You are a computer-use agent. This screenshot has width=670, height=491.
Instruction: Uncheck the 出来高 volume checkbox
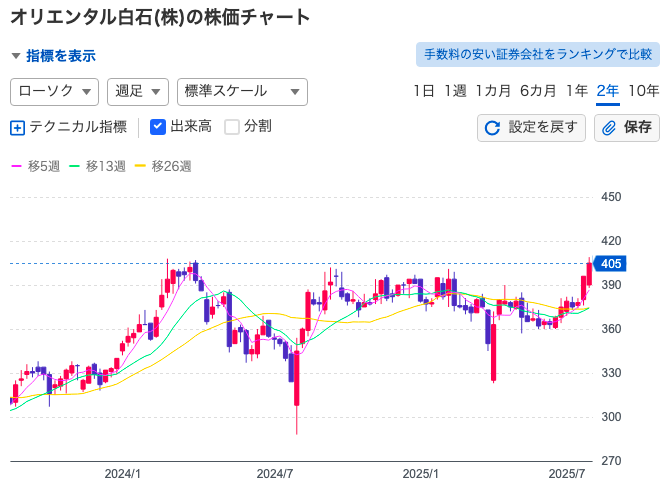158,127
